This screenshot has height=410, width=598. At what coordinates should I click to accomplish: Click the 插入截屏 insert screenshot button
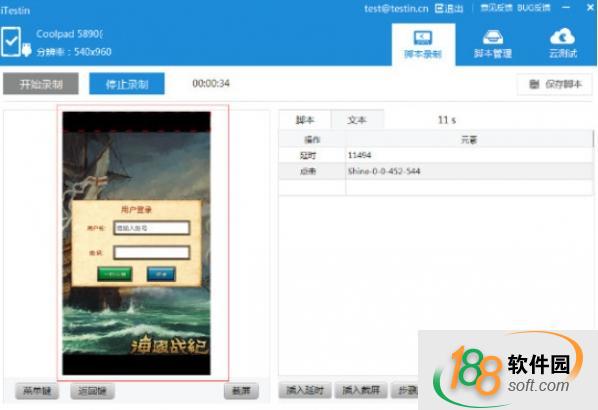pyautogui.click(x=361, y=390)
